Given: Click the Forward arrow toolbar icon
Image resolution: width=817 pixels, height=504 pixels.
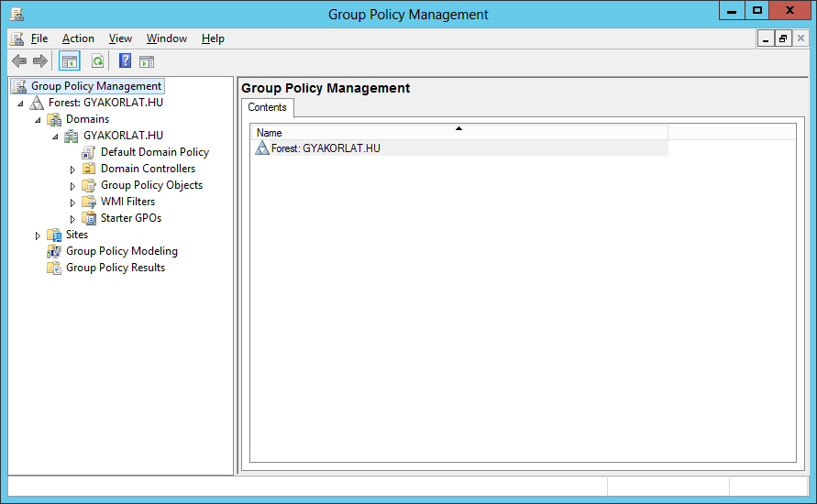Looking at the screenshot, I should pyautogui.click(x=40, y=61).
